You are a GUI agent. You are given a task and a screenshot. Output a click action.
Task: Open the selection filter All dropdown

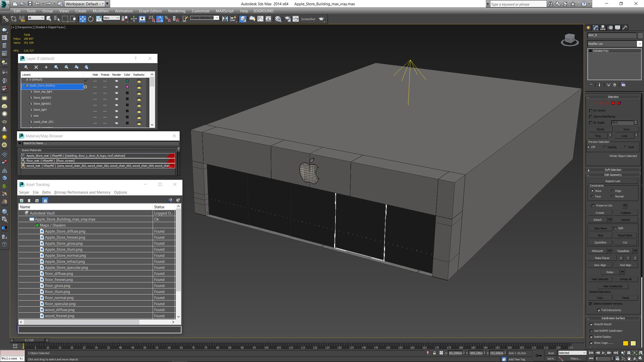pos(36,18)
